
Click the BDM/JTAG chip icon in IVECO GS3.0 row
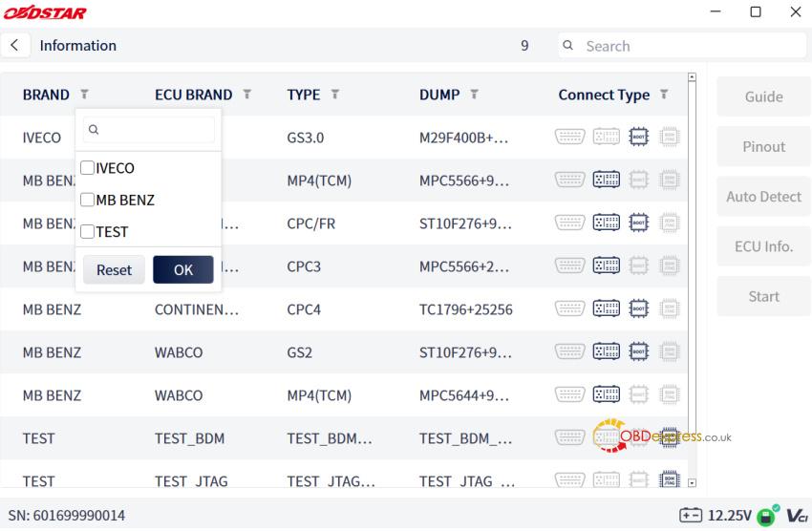pyautogui.click(x=669, y=138)
